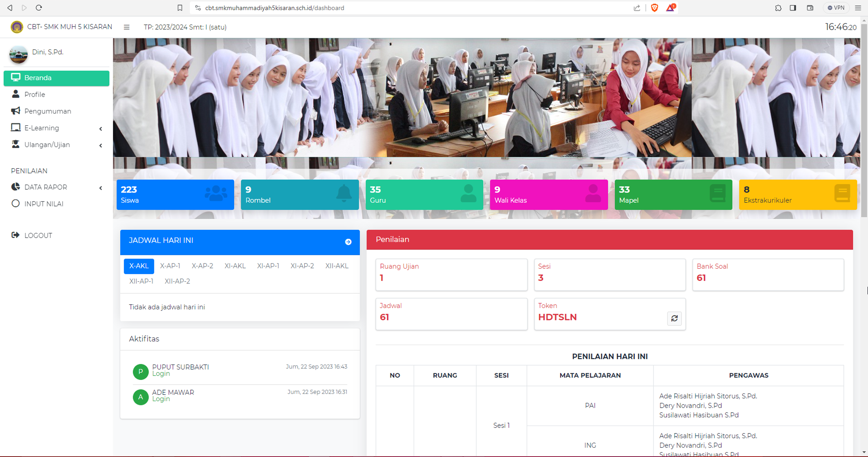The image size is (868, 457).
Task: Switch to the XI-AKL class tab
Action: click(x=235, y=266)
